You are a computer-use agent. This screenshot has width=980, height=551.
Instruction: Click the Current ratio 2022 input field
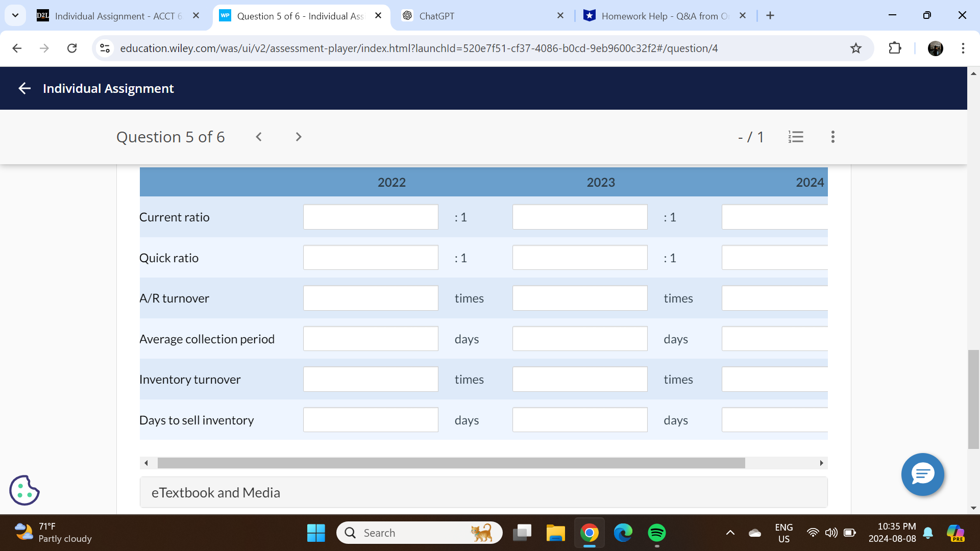[x=371, y=217]
